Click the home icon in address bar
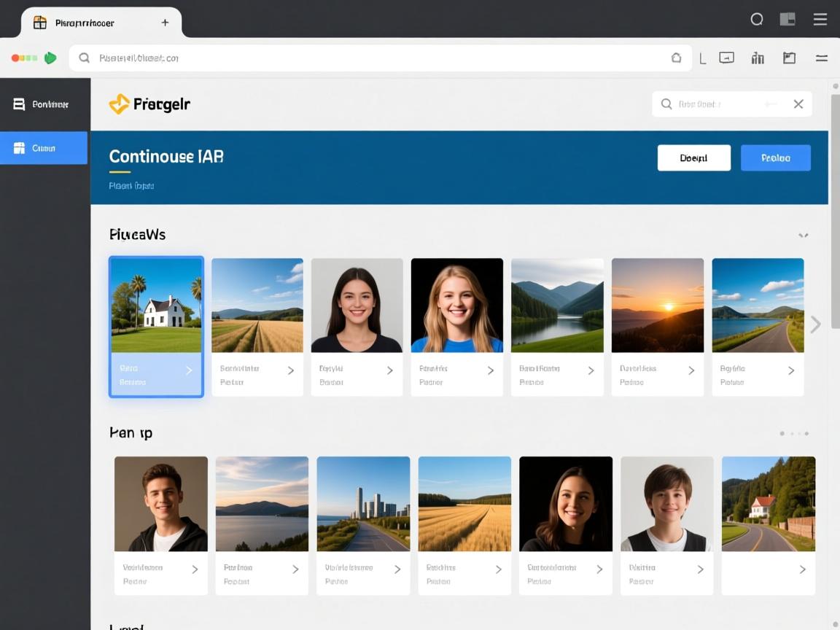 [676, 58]
